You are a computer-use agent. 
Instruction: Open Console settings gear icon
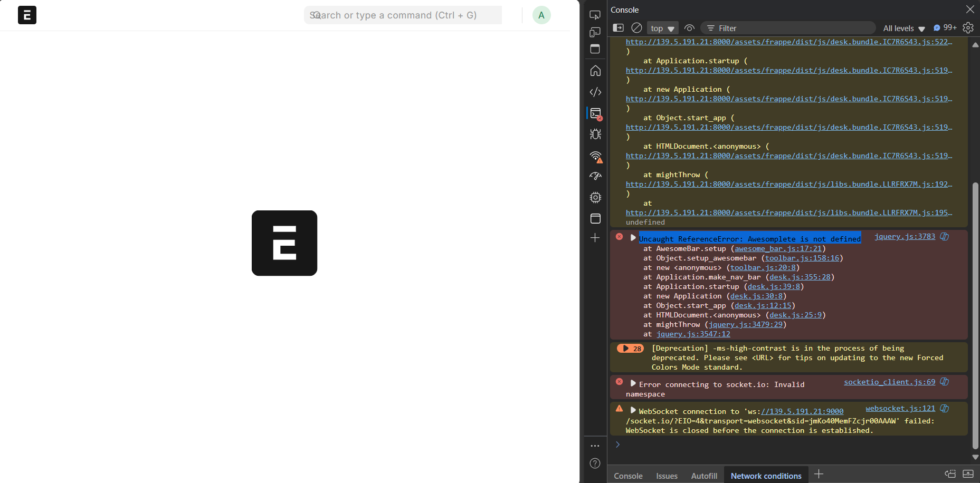(968, 28)
